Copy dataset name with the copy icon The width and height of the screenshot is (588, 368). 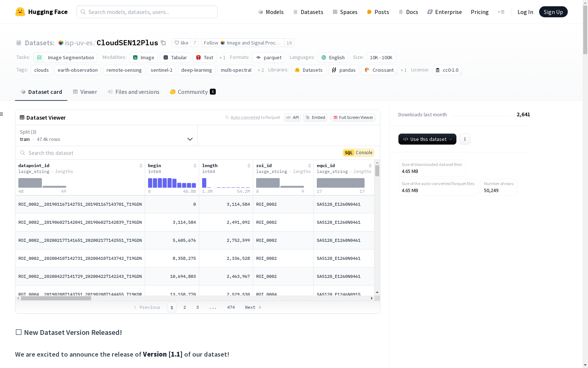pyautogui.click(x=164, y=43)
